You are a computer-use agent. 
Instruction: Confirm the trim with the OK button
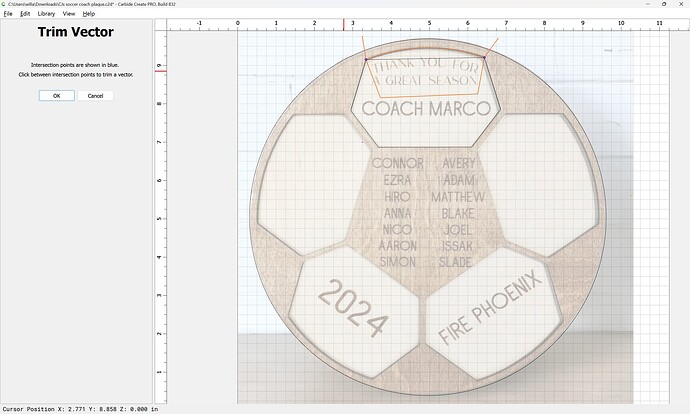click(x=57, y=95)
